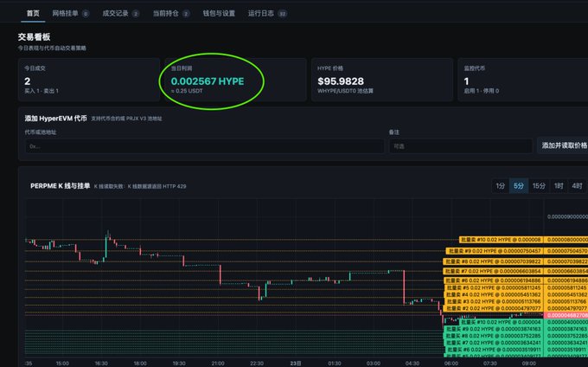Click the 交易看板 page heading
Image resolution: width=588 pixels, height=367 pixels.
tap(34, 36)
